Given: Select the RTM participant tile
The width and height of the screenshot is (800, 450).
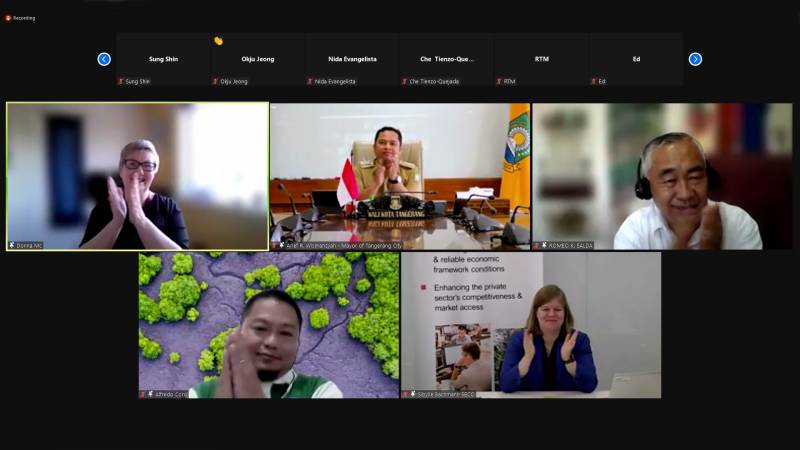Looking at the screenshot, I should (541, 59).
